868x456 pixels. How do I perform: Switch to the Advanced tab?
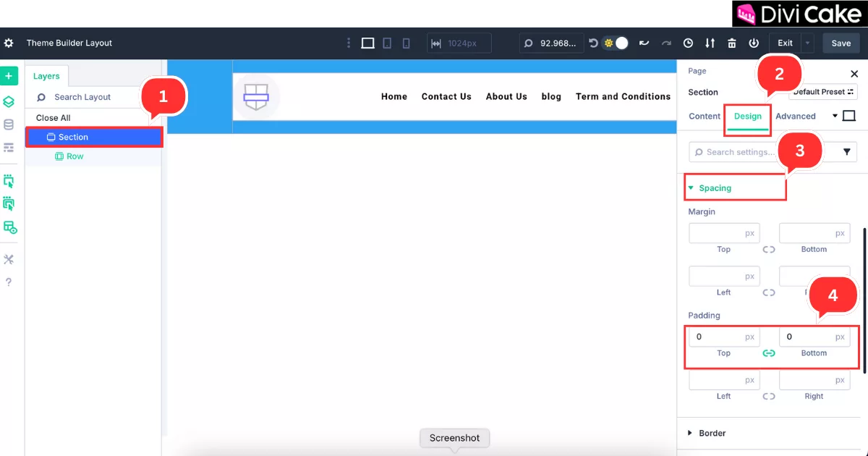[x=796, y=116]
